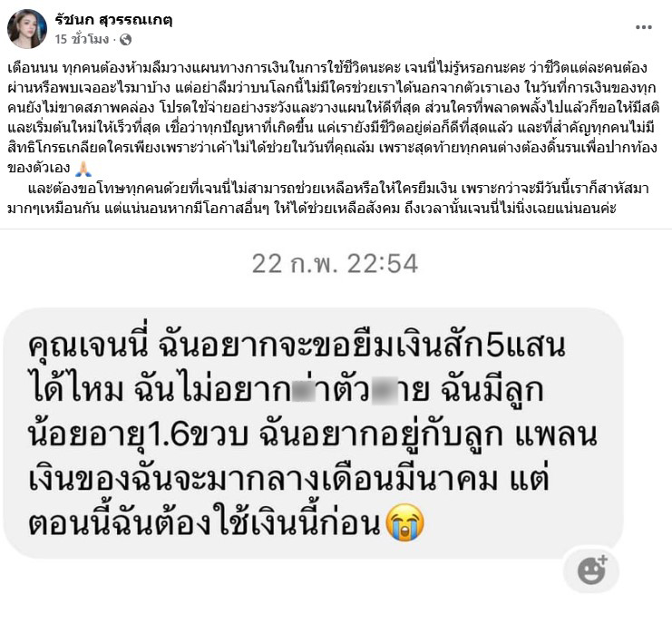Click the 15 ชั่วโมง post timestamp
The width and height of the screenshot is (672, 634).
pyautogui.click(x=82, y=39)
